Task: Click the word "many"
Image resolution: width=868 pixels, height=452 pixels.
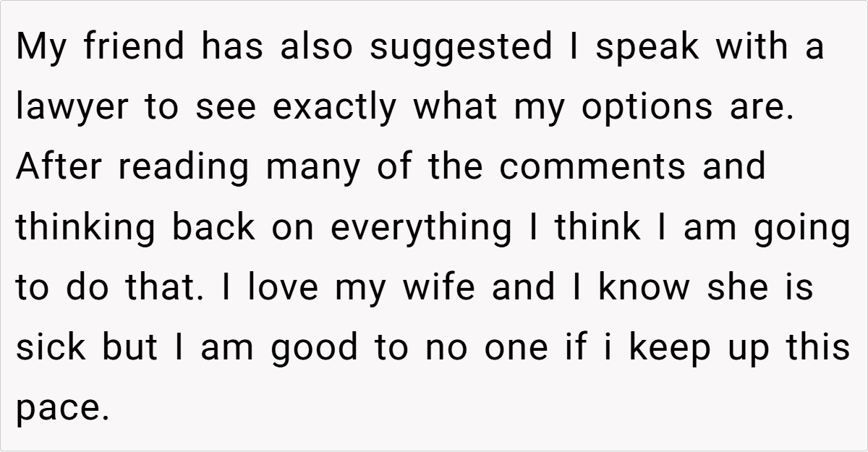Action: pos(313,167)
